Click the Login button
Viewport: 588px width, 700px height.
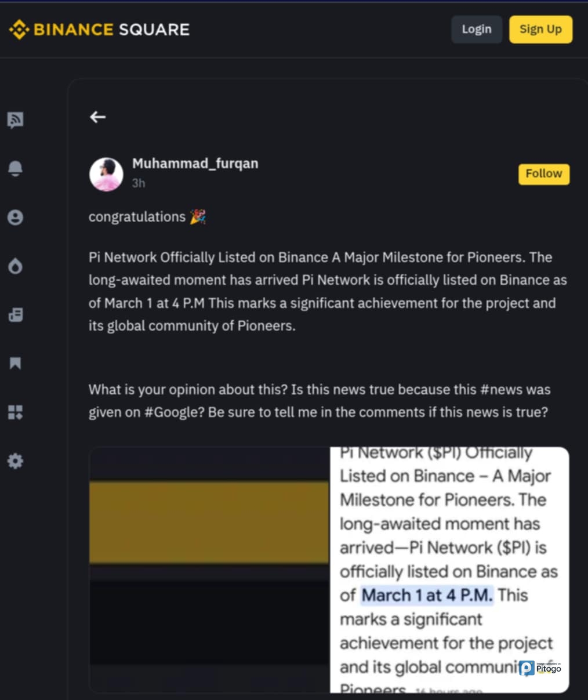click(x=476, y=30)
